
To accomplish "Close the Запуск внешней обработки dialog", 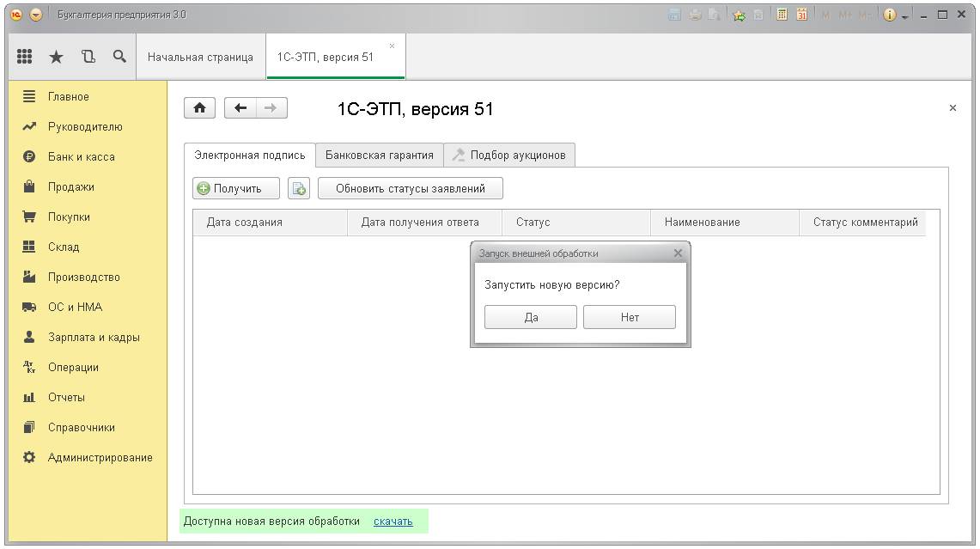I will (x=679, y=253).
